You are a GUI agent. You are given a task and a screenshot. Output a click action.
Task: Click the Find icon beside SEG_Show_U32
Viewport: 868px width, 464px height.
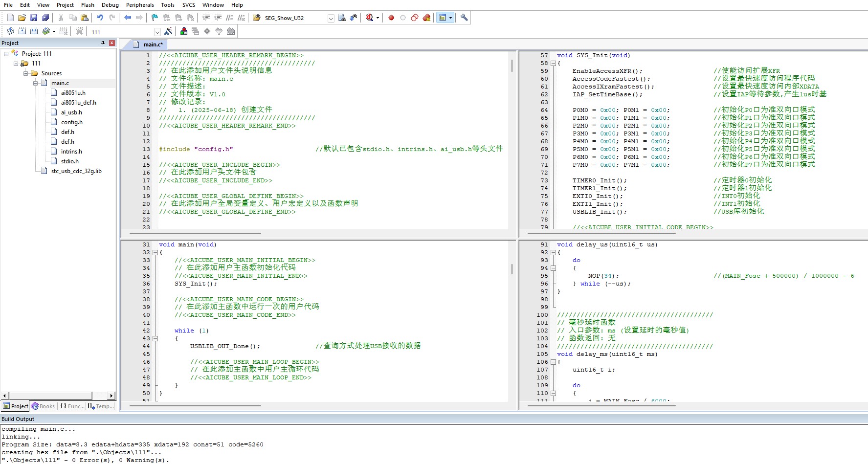(342, 18)
